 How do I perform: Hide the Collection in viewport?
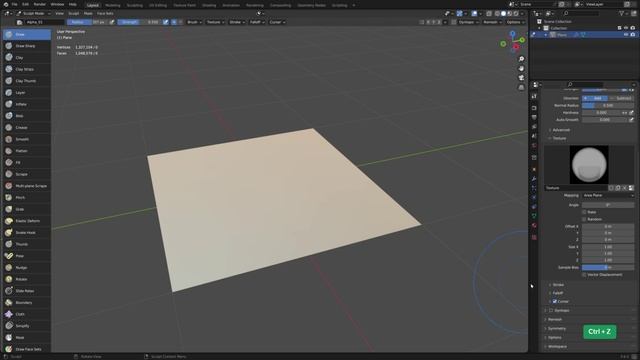626,28
